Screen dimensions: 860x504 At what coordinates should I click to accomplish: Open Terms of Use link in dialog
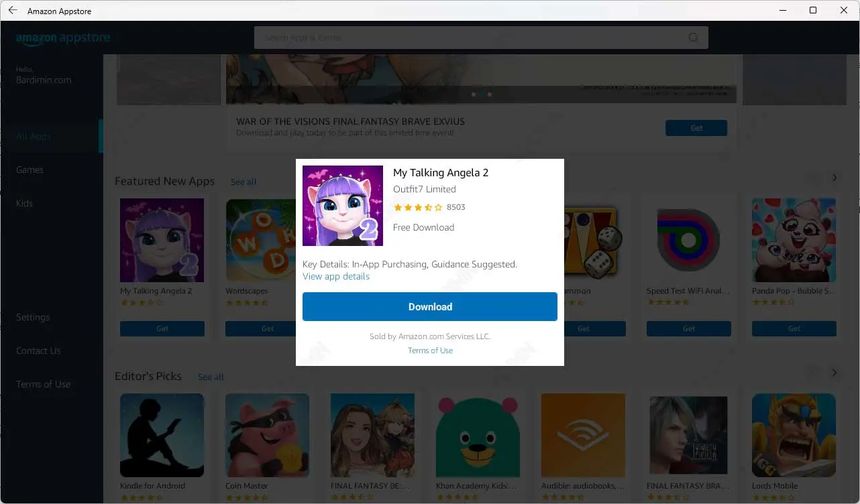pyautogui.click(x=430, y=351)
